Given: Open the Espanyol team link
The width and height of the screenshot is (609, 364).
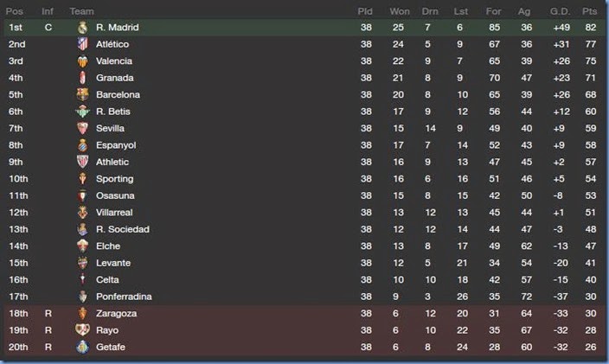Looking at the screenshot, I should (x=116, y=145).
